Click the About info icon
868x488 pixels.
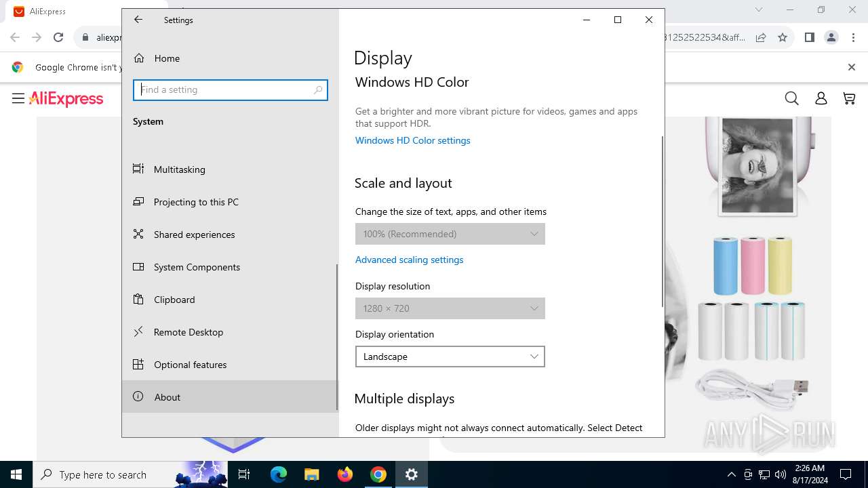pos(138,396)
